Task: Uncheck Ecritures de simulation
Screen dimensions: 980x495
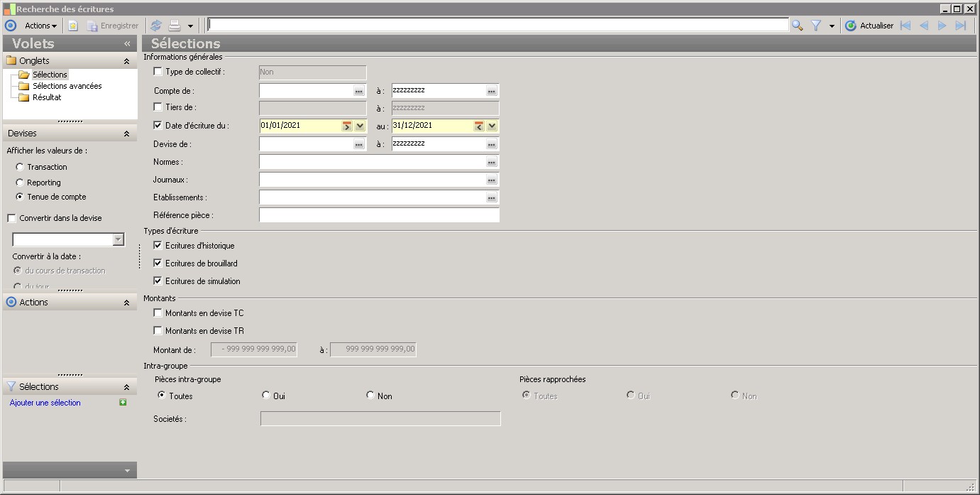Action: coord(158,281)
